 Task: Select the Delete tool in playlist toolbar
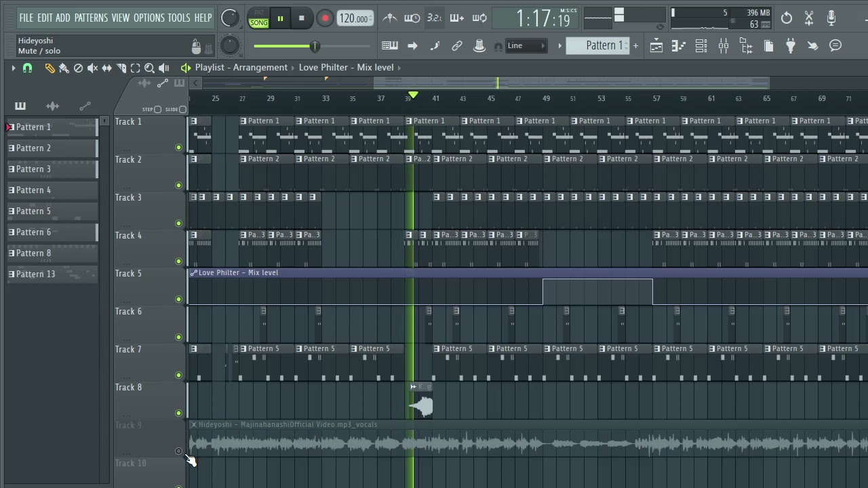[78, 68]
